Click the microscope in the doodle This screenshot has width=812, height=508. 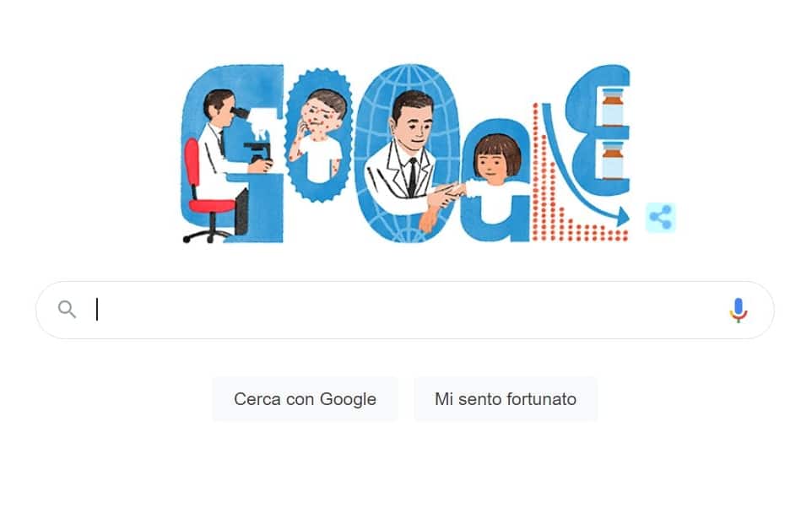tap(255, 141)
